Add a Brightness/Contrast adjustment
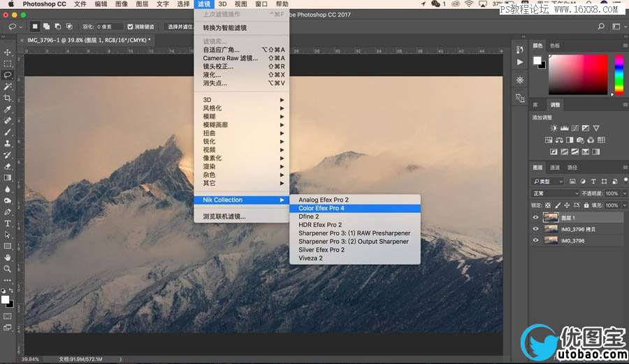 [x=554, y=128]
